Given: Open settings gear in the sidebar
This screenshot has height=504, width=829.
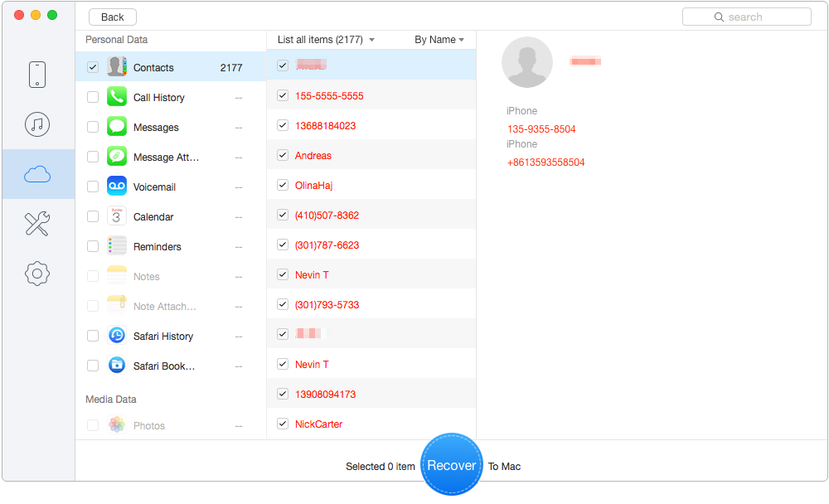Looking at the screenshot, I should (x=37, y=274).
